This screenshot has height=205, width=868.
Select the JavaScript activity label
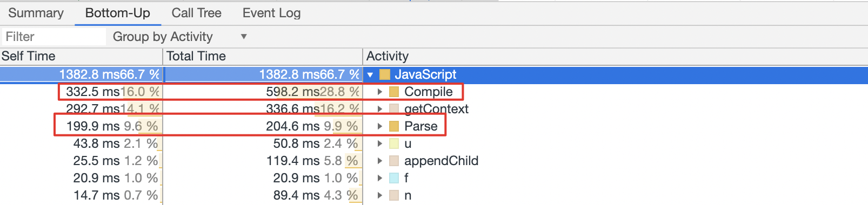[425, 74]
